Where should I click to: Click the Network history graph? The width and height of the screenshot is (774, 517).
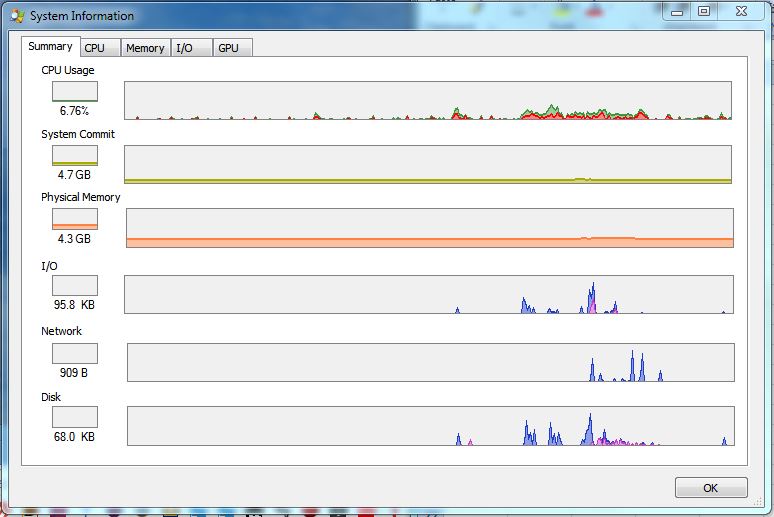431,362
